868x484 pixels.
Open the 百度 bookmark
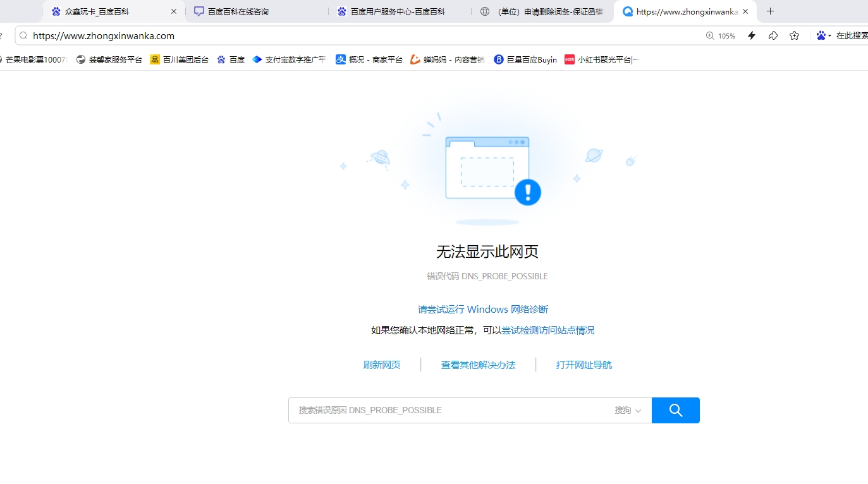point(231,60)
